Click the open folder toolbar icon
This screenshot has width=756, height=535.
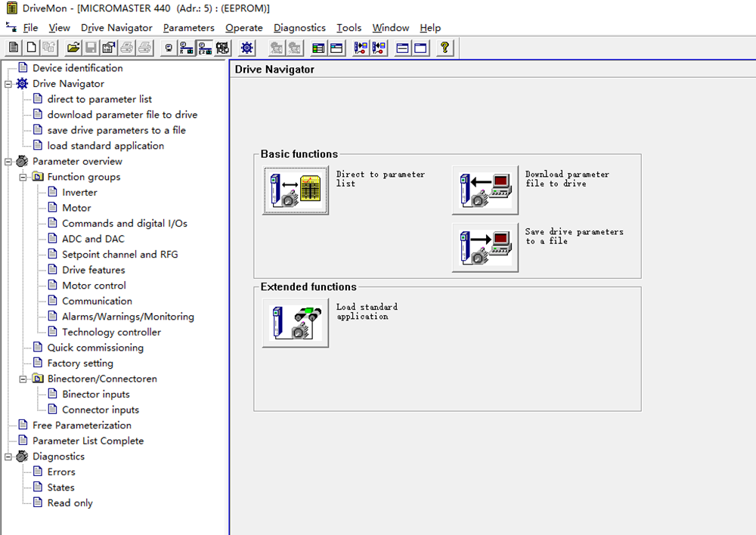(x=73, y=48)
